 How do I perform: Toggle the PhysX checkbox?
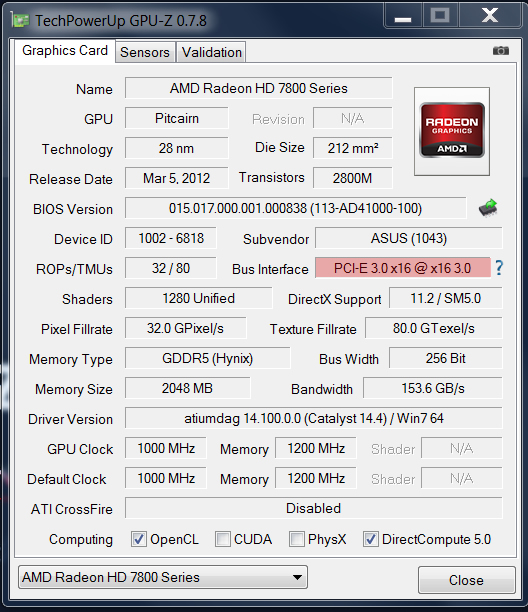[297, 539]
